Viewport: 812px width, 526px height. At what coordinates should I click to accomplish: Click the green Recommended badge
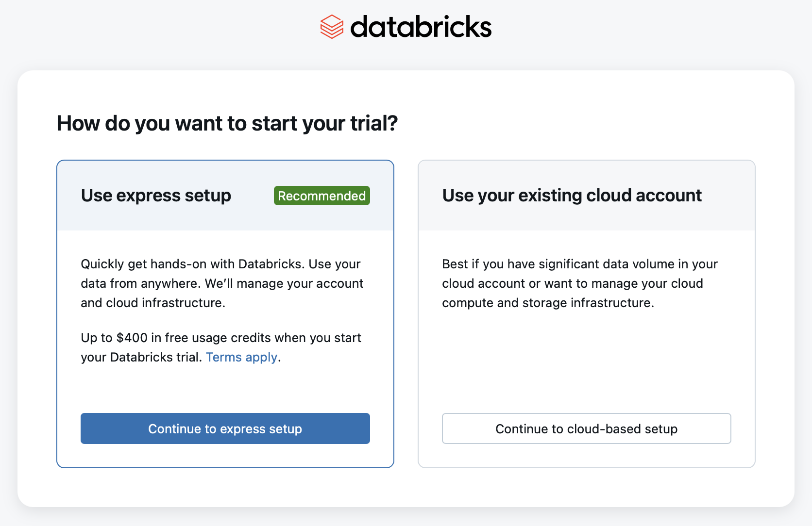coord(321,196)
